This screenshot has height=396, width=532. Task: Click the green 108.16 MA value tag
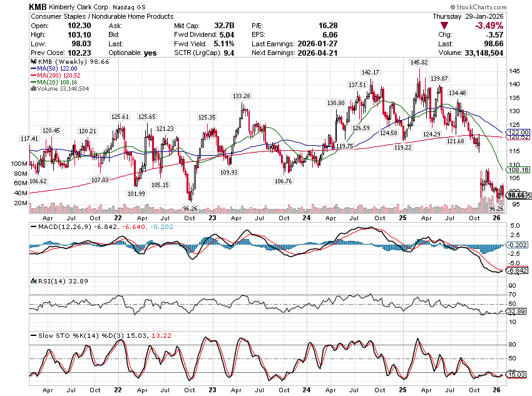[x=516, y=170]
